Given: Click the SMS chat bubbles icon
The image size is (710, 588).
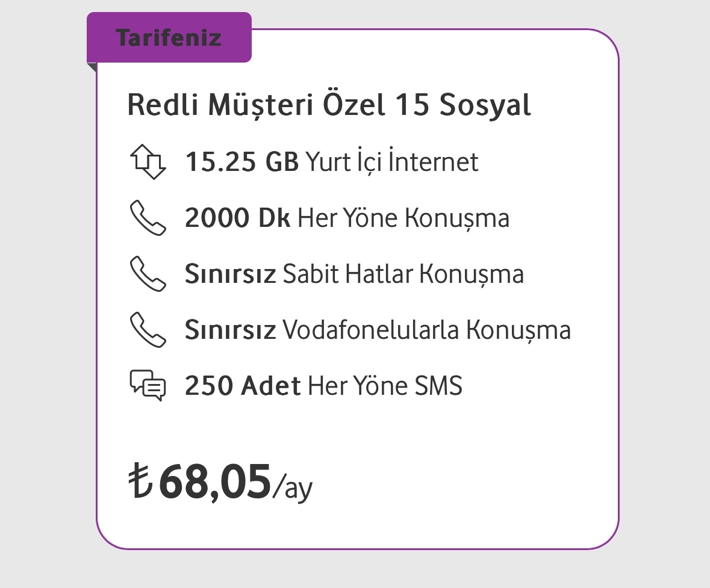Looking at the screenshot, I should pyautogui.click(x=148, y=386).
